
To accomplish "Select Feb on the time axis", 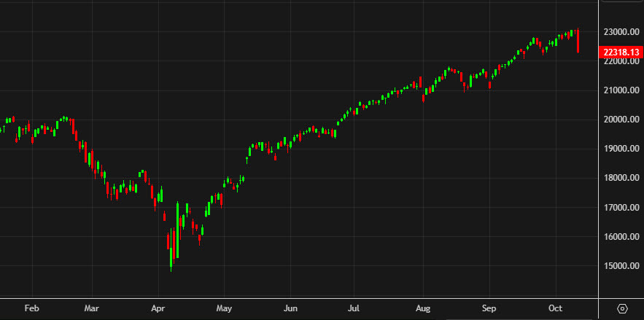I will [31, 308].
